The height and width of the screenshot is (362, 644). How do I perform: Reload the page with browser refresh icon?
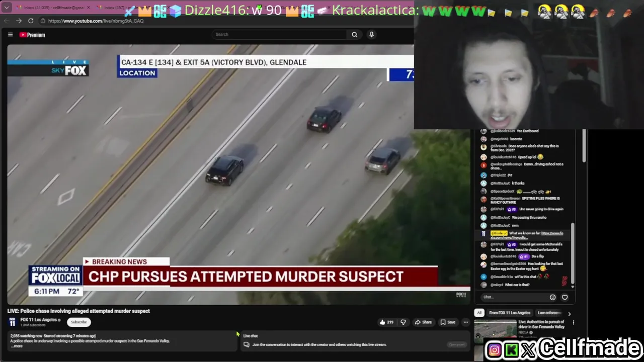click(x=31, y=21)
